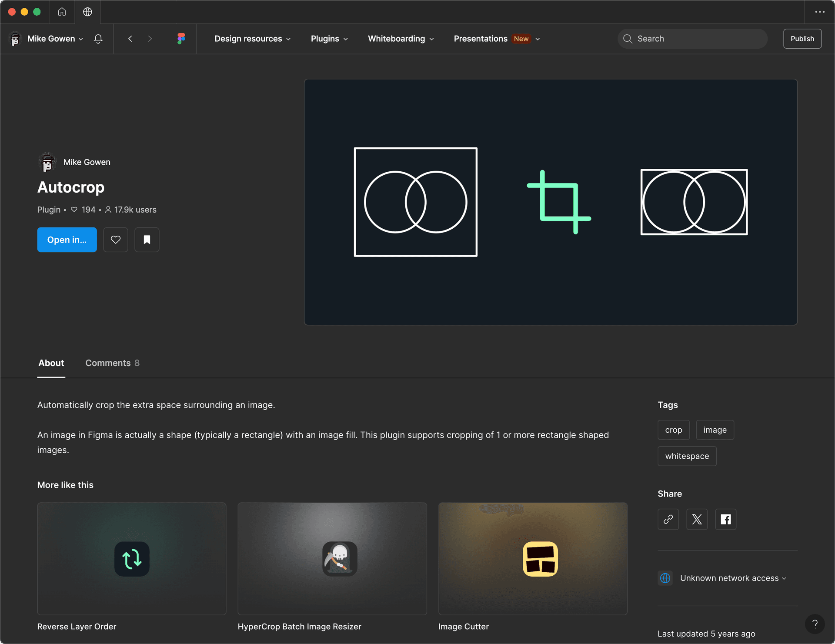835x644 pixels.
Task: Toggle the bookmark save button
Action: point(147,240)
